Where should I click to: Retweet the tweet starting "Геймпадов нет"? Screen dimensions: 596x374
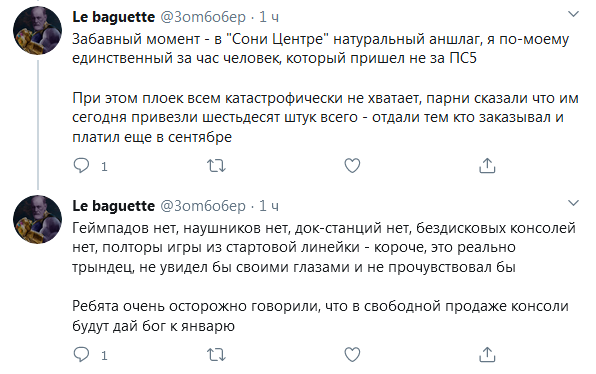(216, 355)
